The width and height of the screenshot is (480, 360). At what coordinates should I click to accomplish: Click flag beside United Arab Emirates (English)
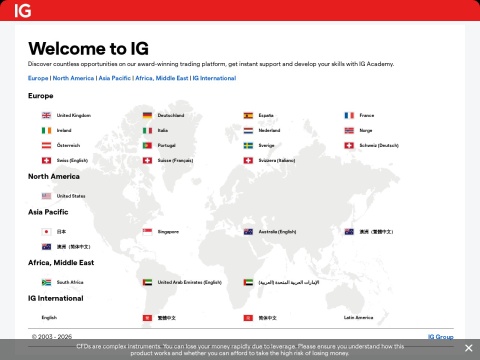[147, 282]
